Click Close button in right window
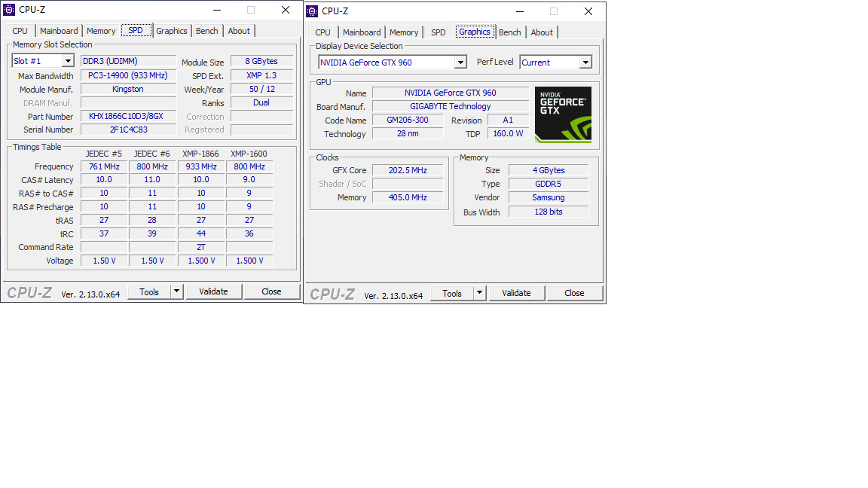This screenshot has width=868, height=488. 574,293
